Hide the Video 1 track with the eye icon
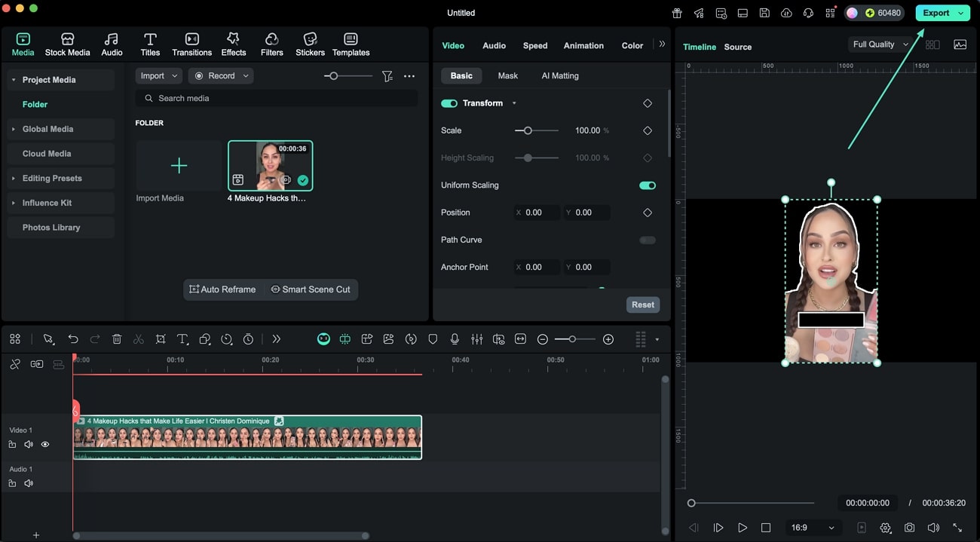The width and height of the screenshot is (980, 542). 45,444
